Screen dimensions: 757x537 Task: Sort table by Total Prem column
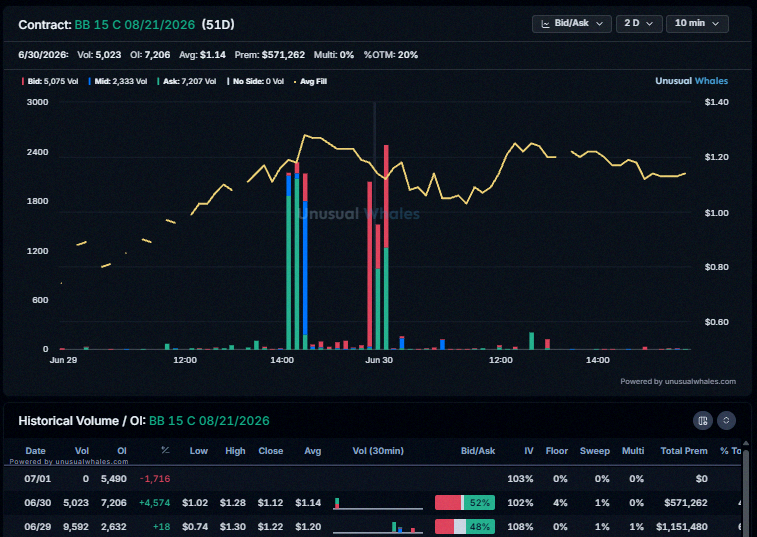(x=684, y=451)
